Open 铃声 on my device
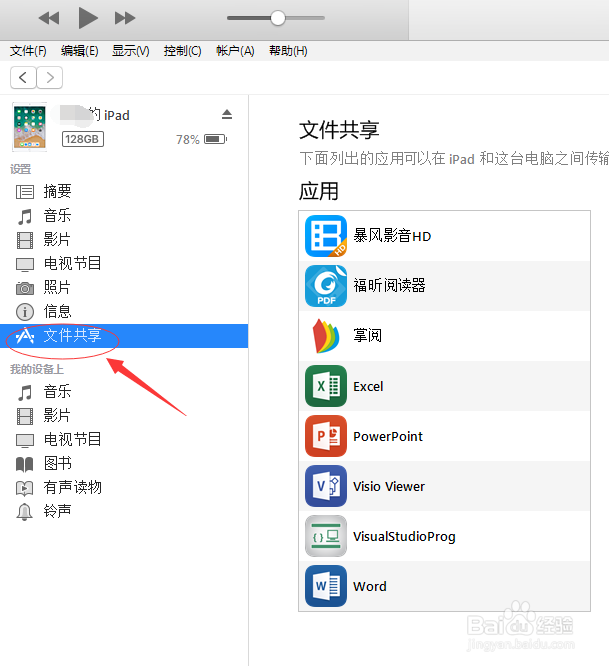The height and width of the screenshot is (666, 609). point(124,511)
